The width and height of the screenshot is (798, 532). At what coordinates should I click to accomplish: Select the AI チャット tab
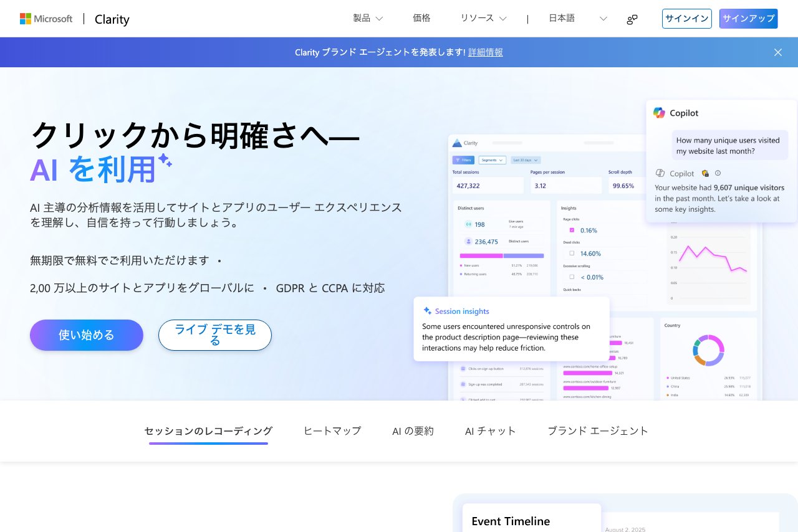tap(491, 431)
